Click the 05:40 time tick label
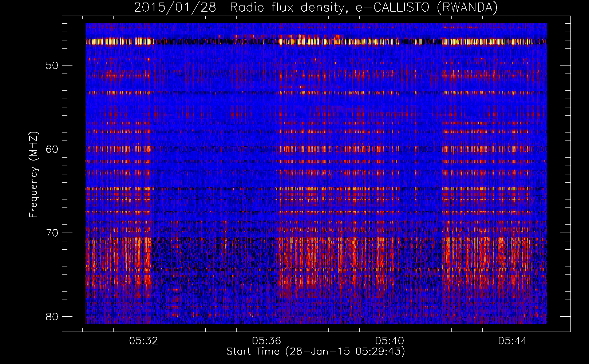The width and height of the screenshot is (589, 364). tap(390, 341)
